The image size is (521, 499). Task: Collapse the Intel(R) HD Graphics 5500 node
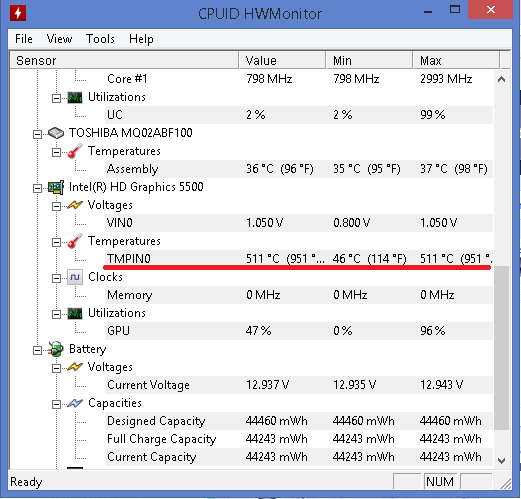click(37, 188)
